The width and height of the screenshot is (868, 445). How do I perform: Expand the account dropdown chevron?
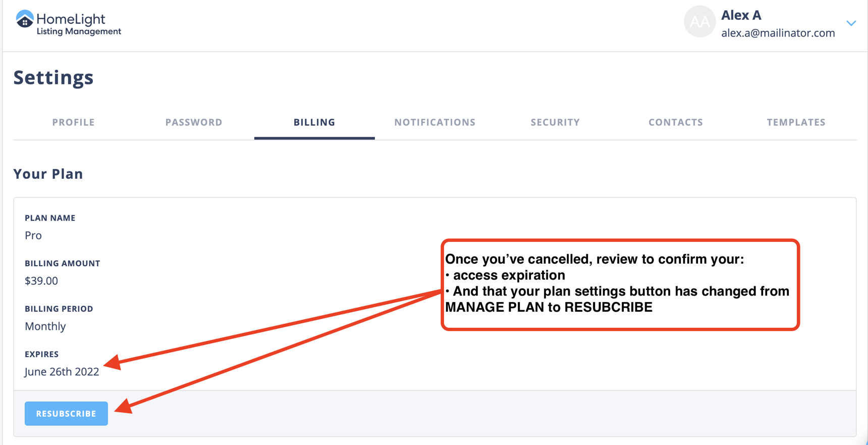(x=851, y=23)
